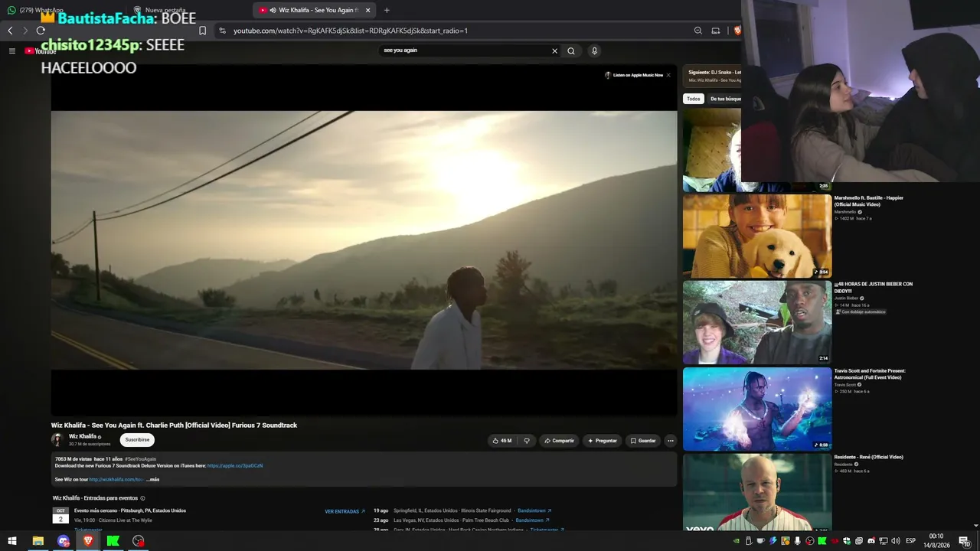Open the notification center icon
The image size is (980, 551).
click(x=965, y=541)
